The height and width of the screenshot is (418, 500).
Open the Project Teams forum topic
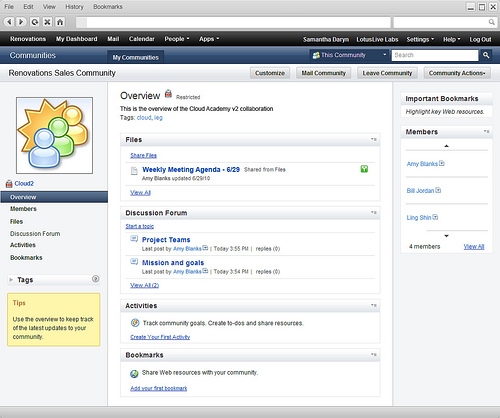click(166, 240)
